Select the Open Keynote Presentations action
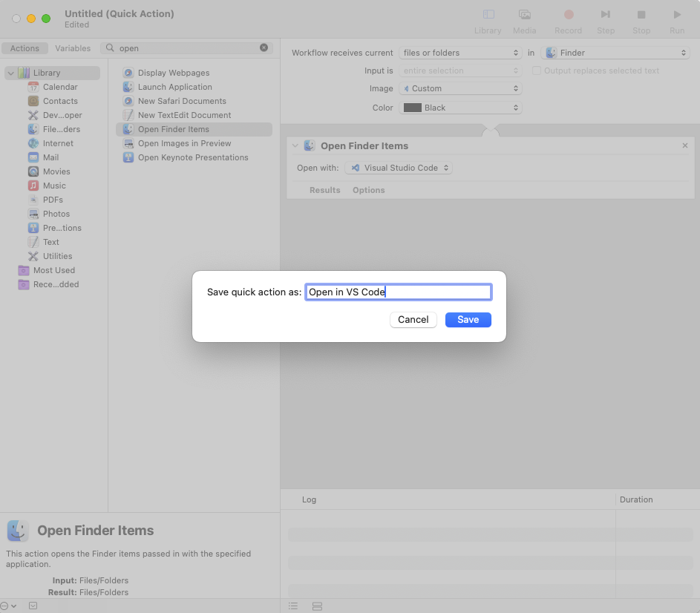Image resolution: width=700 pixels, height=613 pixels. click(x=194, y=157)
